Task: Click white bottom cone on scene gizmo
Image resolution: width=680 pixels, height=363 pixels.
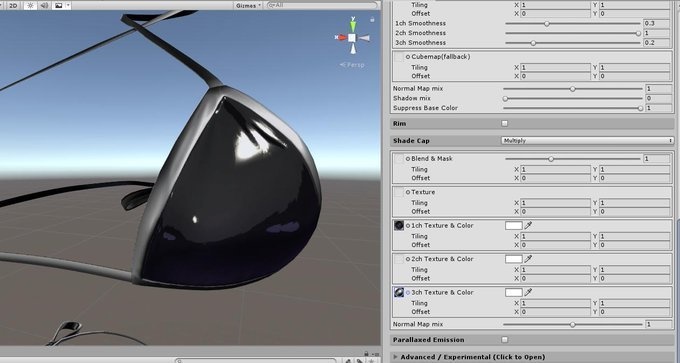Action: tap(353, 49)
